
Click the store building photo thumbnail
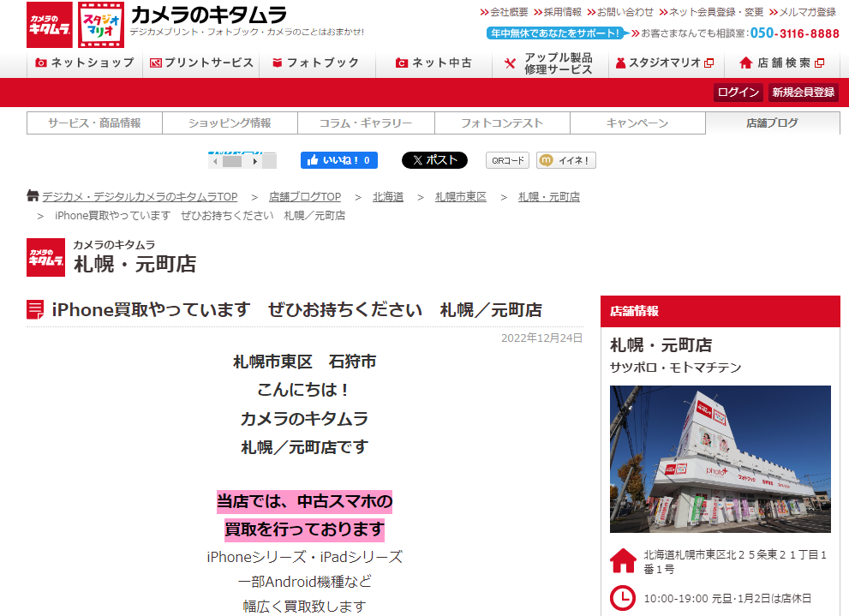click(x=720, y=459)
